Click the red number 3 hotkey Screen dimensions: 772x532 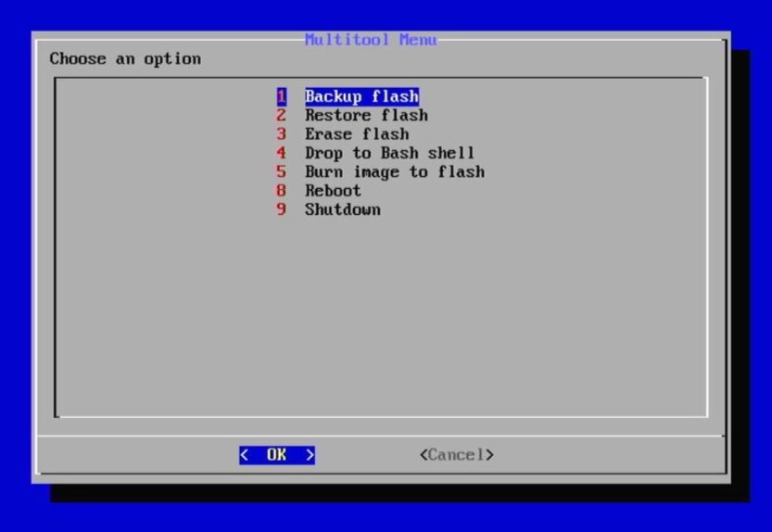point(282,134)
